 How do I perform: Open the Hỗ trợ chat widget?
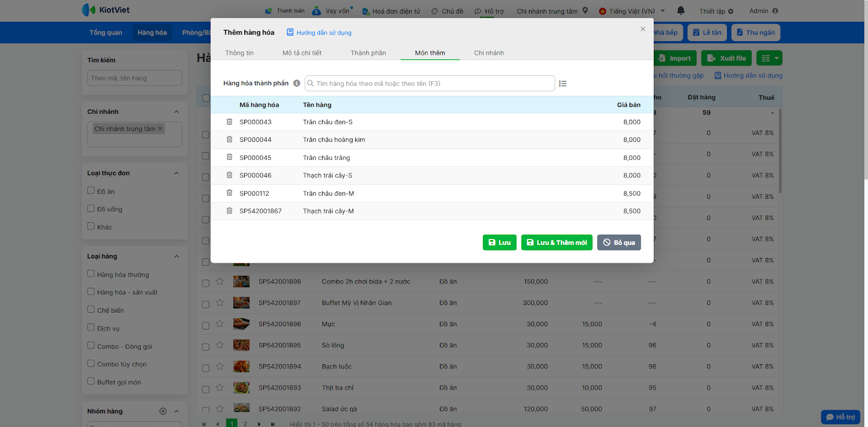(840, 417)
